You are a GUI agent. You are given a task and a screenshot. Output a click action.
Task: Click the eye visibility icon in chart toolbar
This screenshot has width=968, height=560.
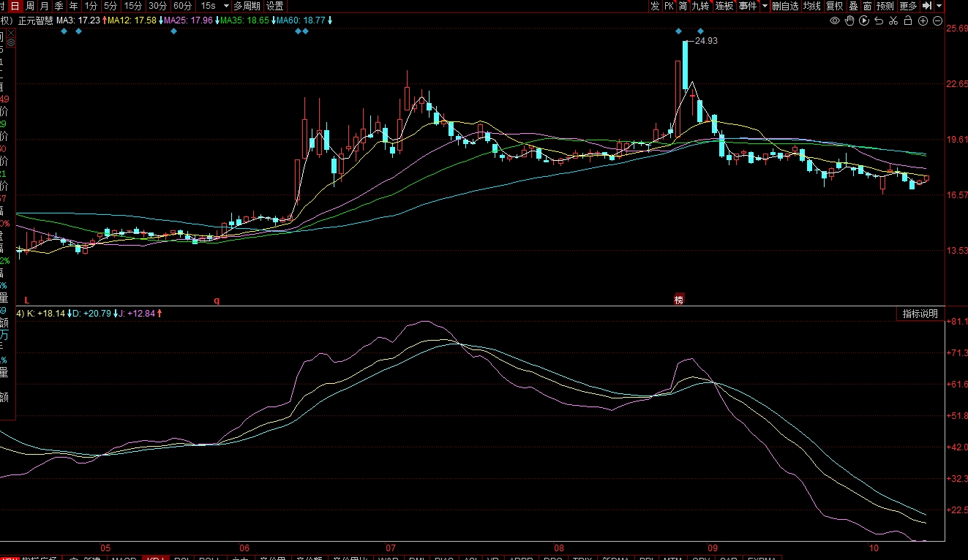pos(835,20)
